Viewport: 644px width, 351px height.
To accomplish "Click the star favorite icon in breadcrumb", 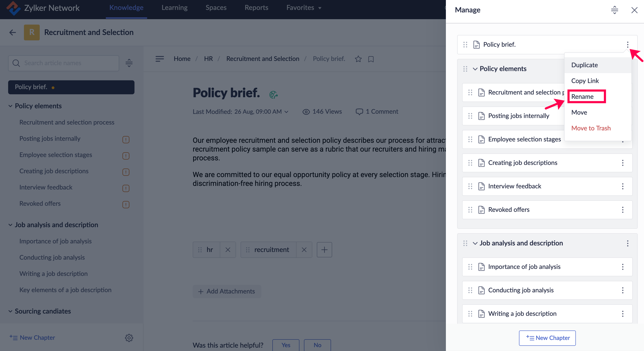I will coord(358,59).
